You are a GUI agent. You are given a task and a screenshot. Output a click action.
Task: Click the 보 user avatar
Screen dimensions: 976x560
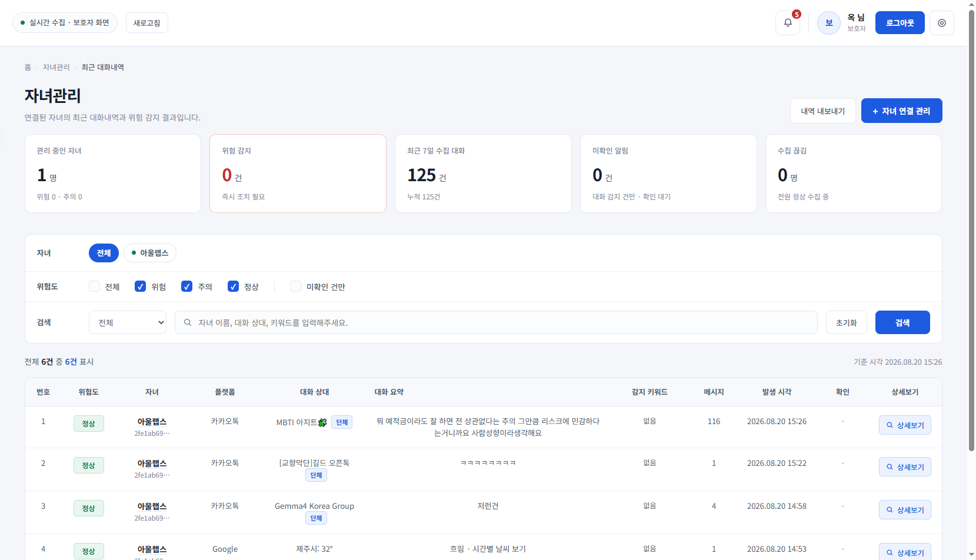coord(829,23)
